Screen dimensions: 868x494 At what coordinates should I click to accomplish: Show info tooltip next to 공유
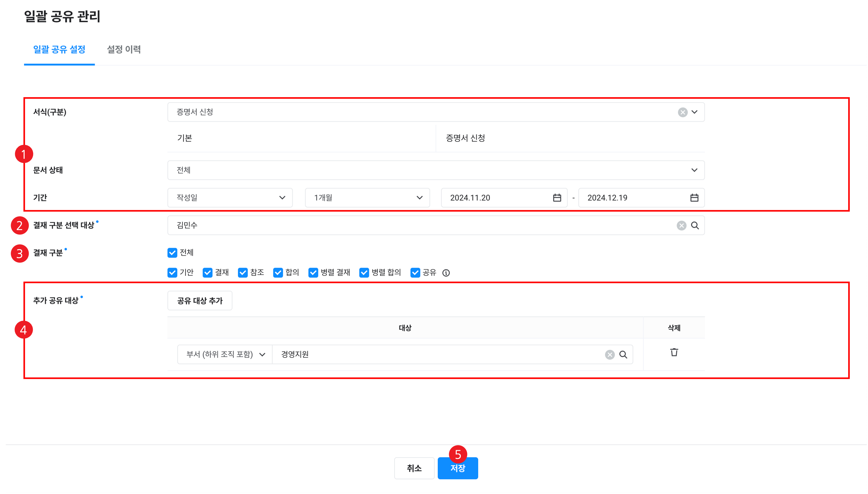446,273
